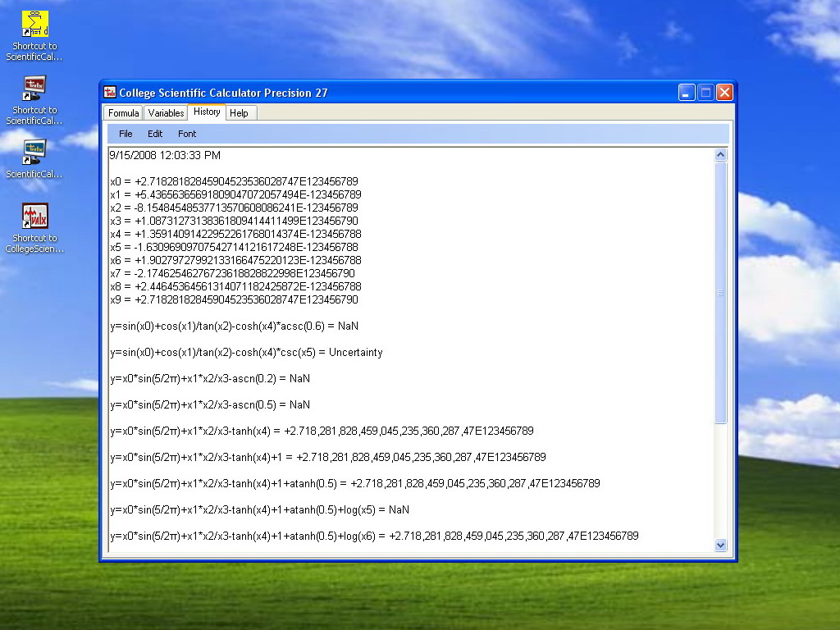The height and width of the screenshot is (630, 840).
Task: Click the line ending with Uncertainty result
Action: coord(246,353)
